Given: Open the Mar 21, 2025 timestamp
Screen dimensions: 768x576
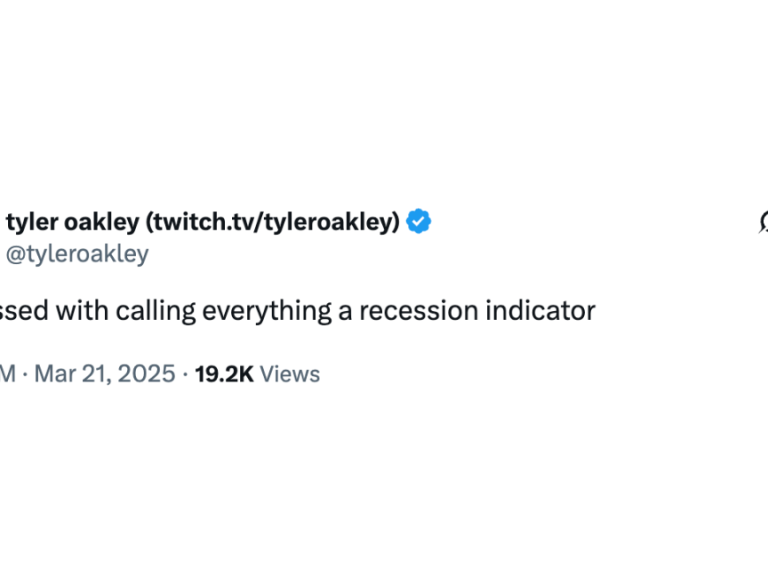Looking at the screenshot, I should click(105, 374).
